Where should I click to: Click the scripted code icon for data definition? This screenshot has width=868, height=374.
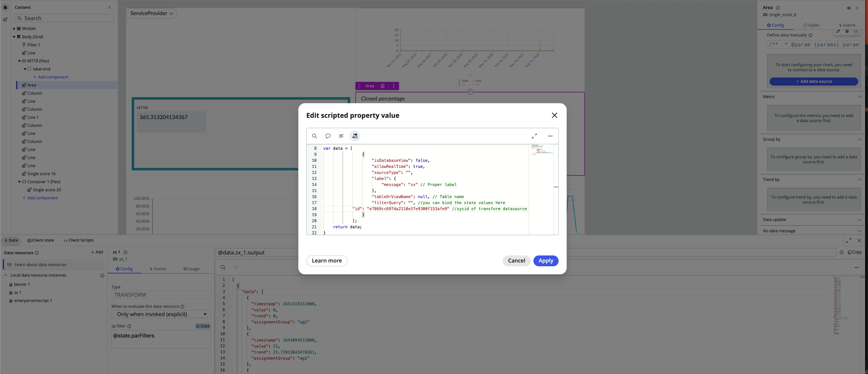click(x=855, y=31)
